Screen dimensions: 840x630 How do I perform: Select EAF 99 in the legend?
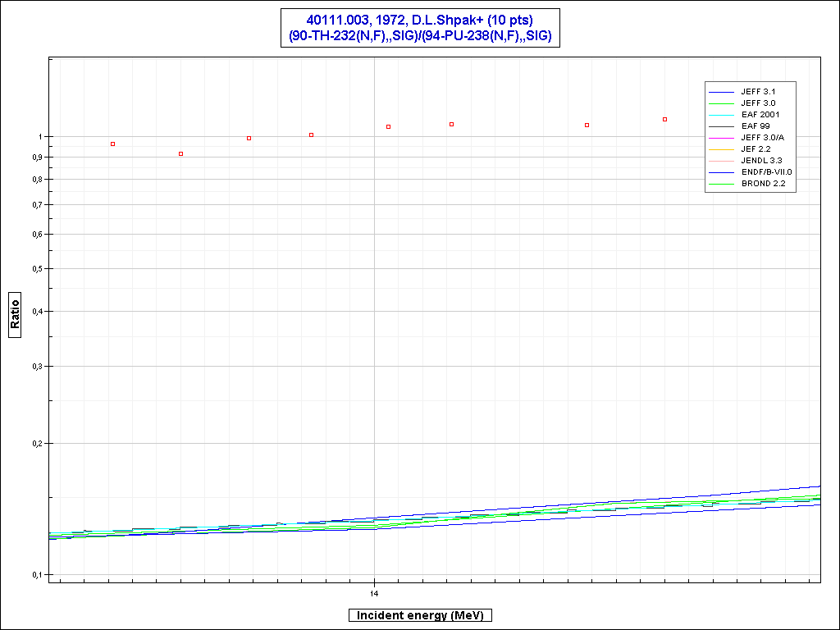point(756,126)
